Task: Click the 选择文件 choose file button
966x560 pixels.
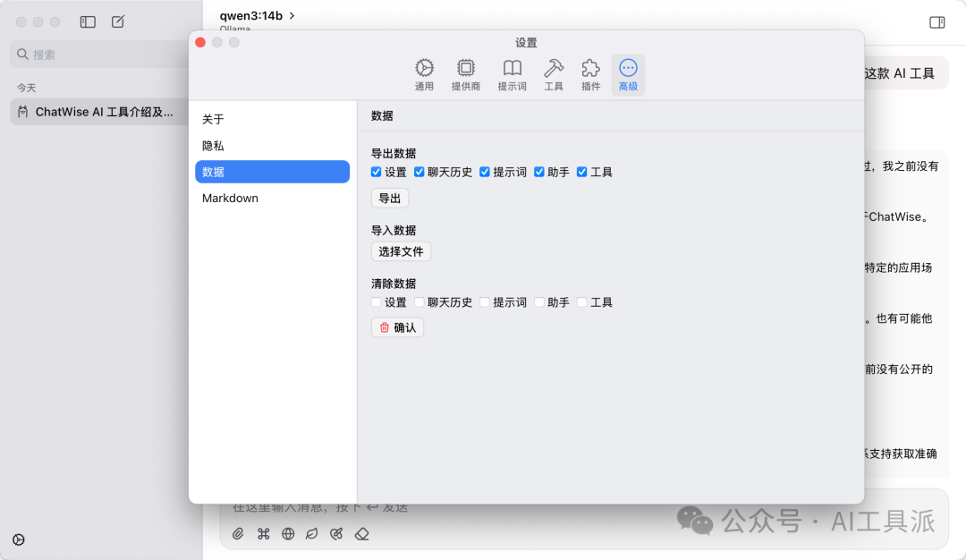Action: tap(401, 251)
